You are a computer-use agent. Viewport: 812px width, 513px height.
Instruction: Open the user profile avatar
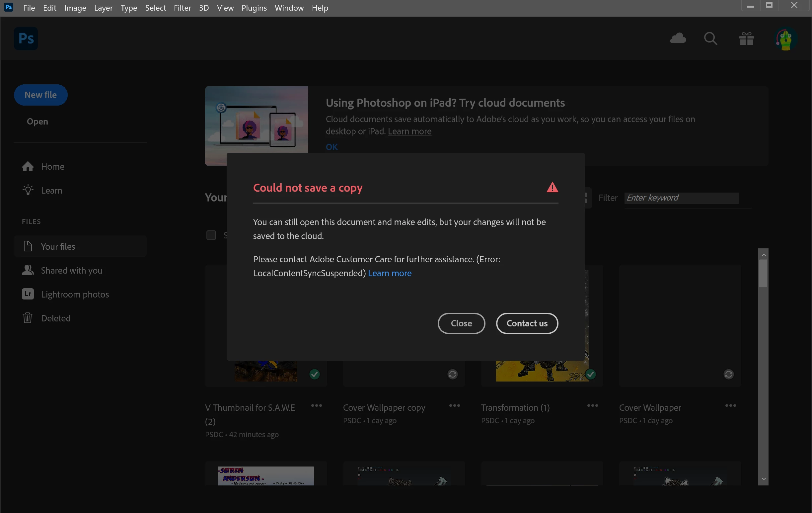click(x=786, y=39)
